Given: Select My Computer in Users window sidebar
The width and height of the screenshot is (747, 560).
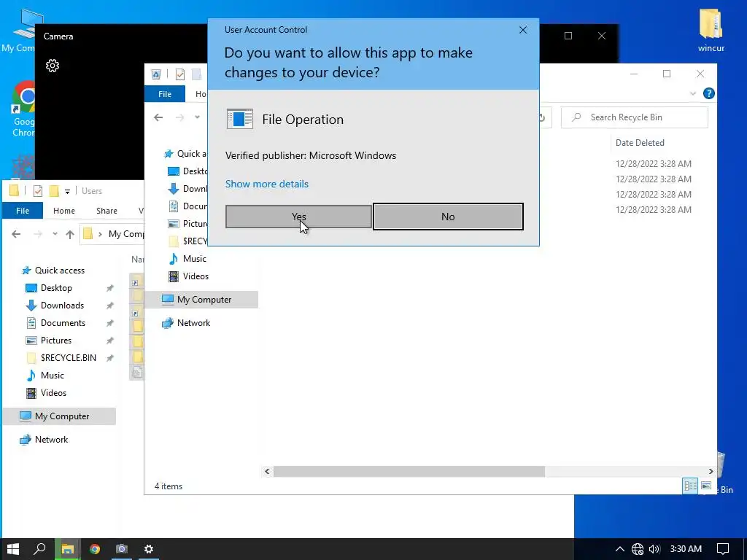Looking at the screenshot, I should 59,416.
